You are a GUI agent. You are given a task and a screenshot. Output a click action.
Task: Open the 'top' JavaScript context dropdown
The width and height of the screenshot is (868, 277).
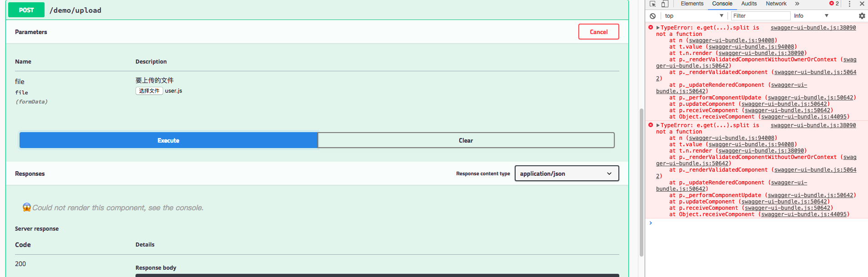[694, 16]
